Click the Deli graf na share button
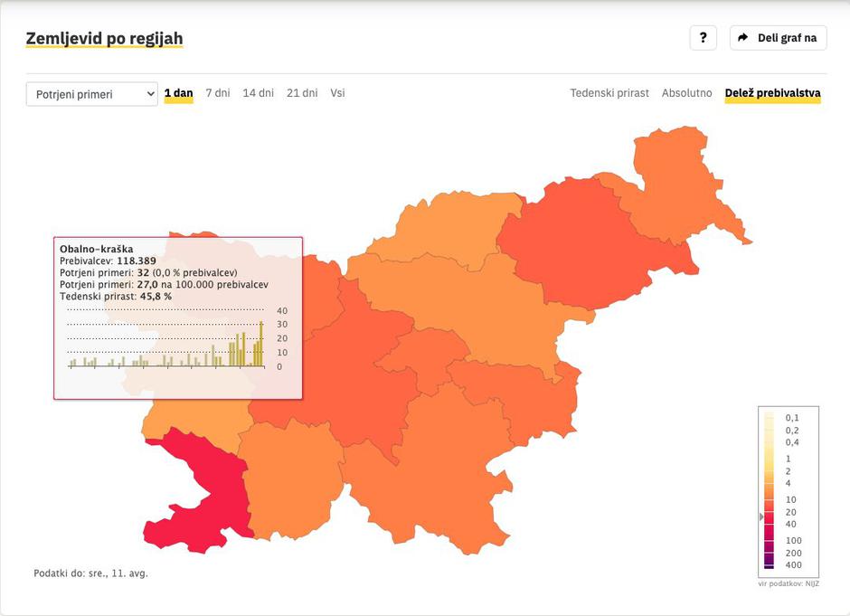The height and width of the screenshot is (616, 850). point(778,38)
